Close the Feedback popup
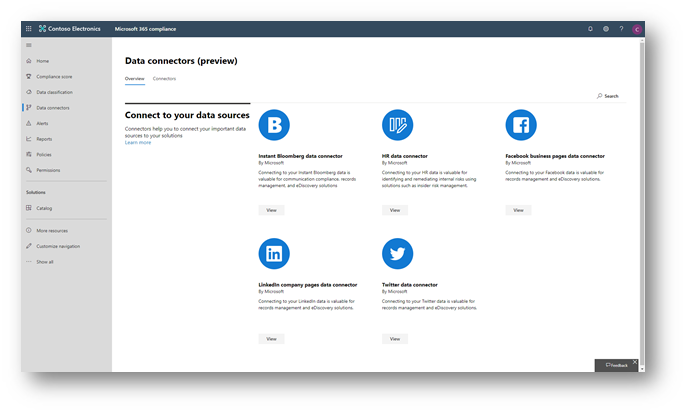The image size is (687, 414). click(x=635, y=362)
